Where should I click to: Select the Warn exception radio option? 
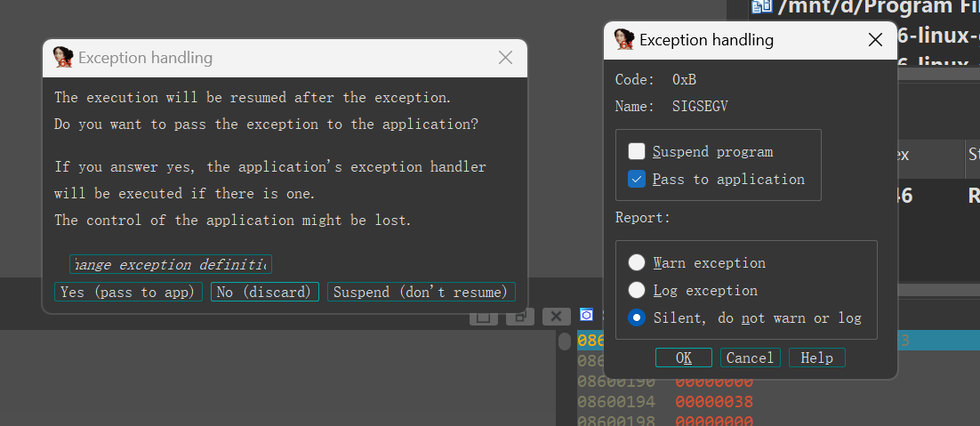[x=637, y=262]
